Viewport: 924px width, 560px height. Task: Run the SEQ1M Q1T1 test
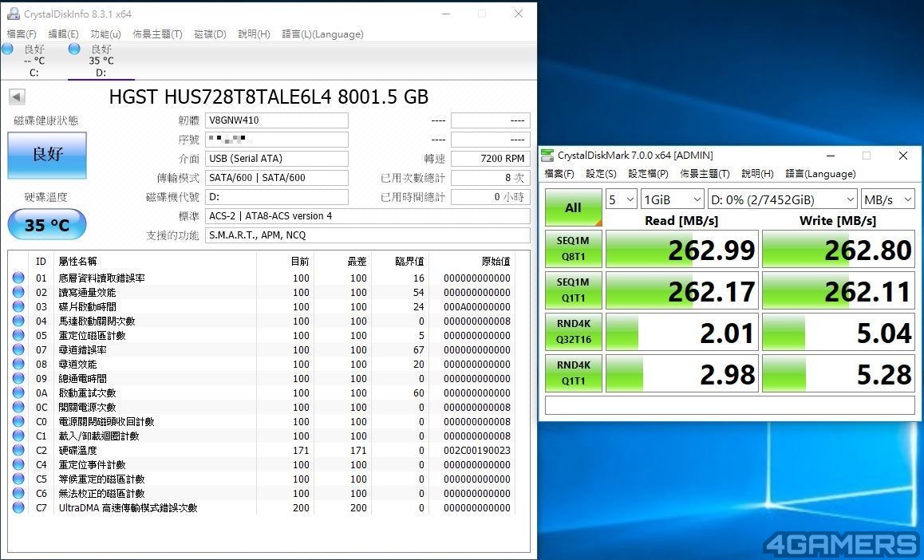(574, 290)
